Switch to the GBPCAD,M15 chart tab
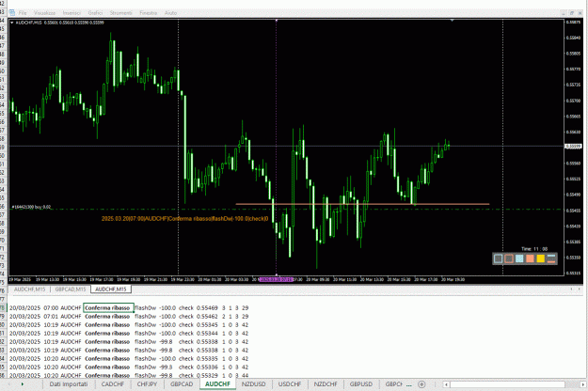This screenshot has height=391, width=588. [71, 289]
